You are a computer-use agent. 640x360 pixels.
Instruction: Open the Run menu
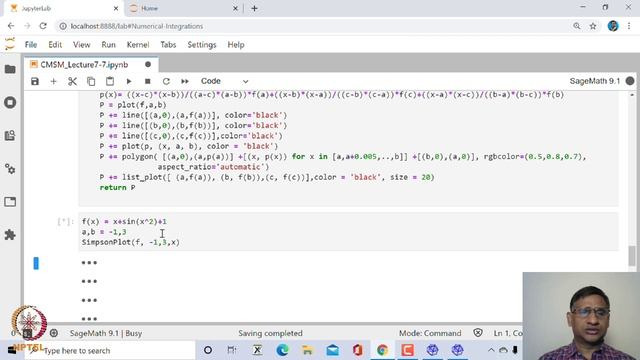click(109, 45)
